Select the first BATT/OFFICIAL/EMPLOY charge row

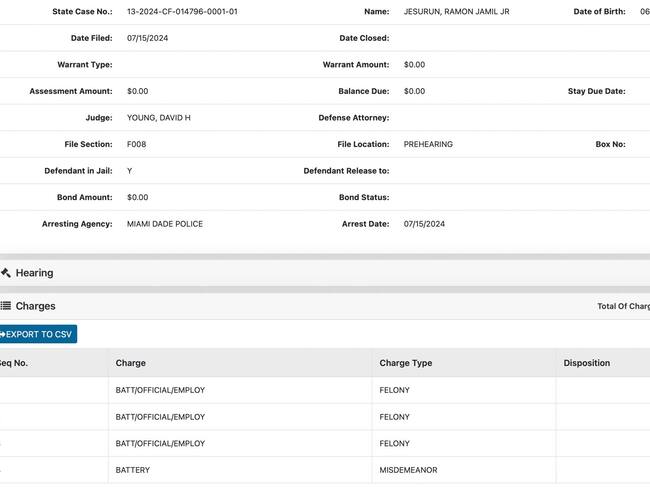(x=160, y=390)
